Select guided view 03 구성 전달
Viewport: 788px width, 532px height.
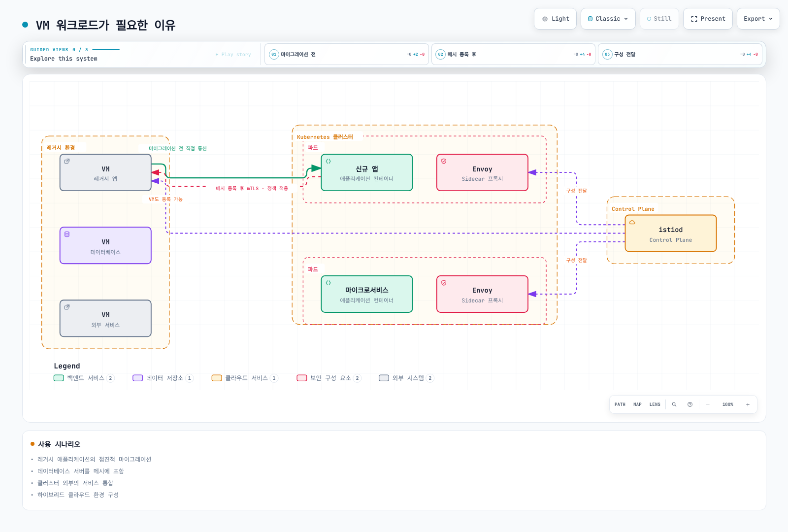pyautogui.click(x=680, y=54)
